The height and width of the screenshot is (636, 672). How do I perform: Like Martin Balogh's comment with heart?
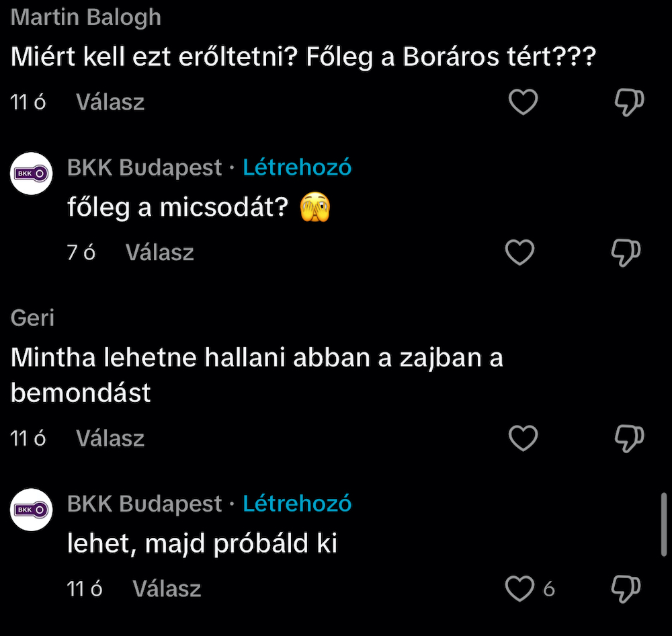click(523, 102)
